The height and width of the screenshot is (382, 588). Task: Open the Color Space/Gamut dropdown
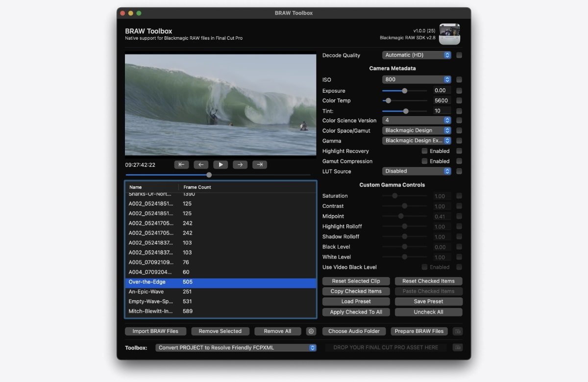click(416, 130)
